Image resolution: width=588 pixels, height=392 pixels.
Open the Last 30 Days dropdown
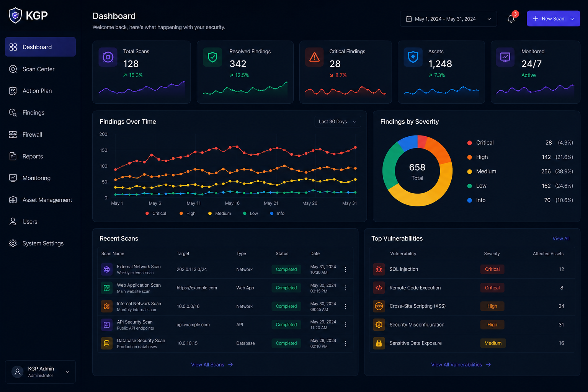pyautogui.click(x=338, y=122)
